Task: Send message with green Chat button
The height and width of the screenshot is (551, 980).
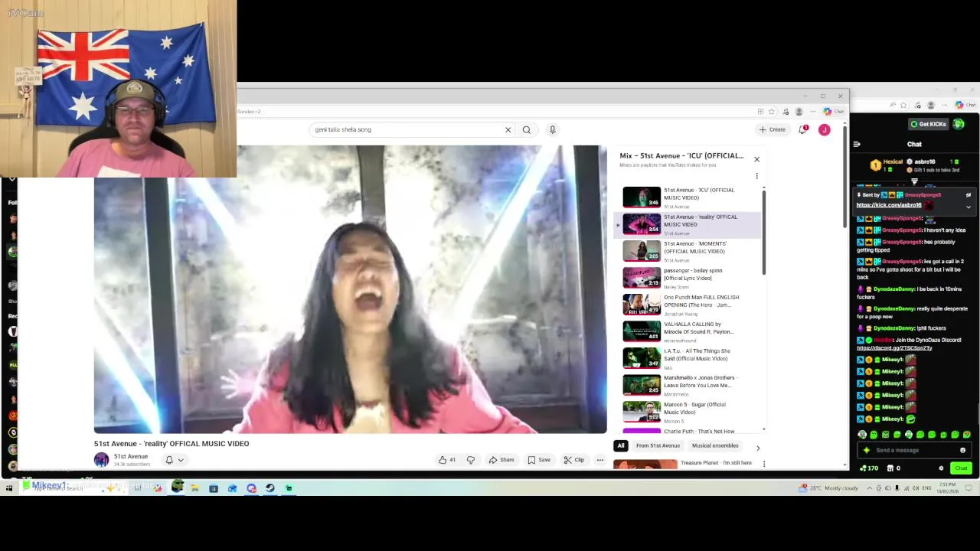Action: coord(961,468)
